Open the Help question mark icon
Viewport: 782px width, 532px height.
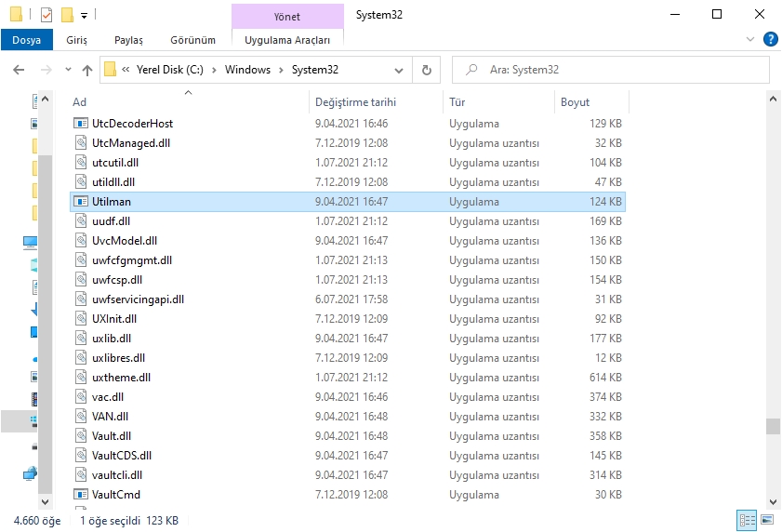tap(770, 39)
